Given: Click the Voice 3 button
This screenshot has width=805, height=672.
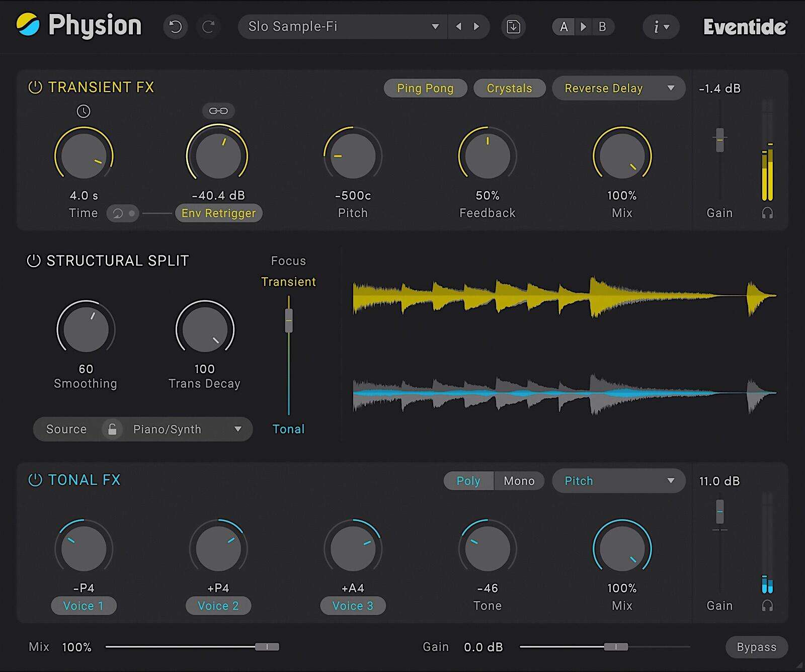Looking at the screenshot, I should point(353,606).
